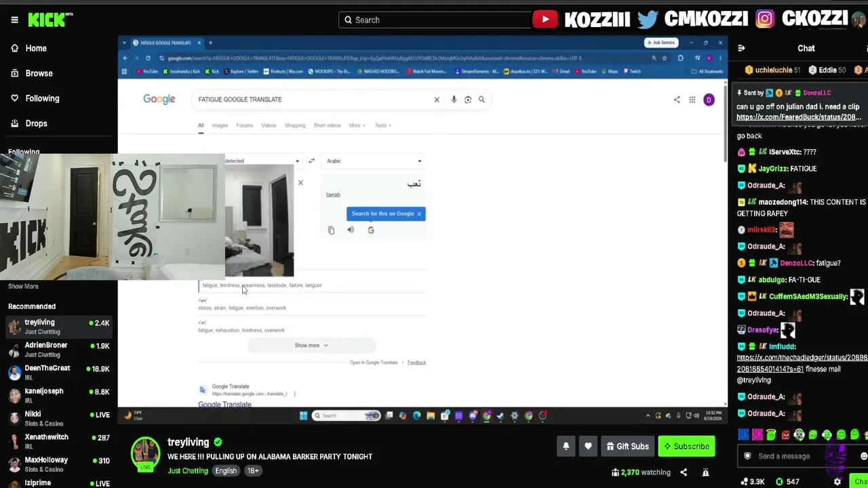Click the FATIGUE GOOGLE TRANSLATE browser tab
This screenshot has height=488, width=868.
point(166,43)
